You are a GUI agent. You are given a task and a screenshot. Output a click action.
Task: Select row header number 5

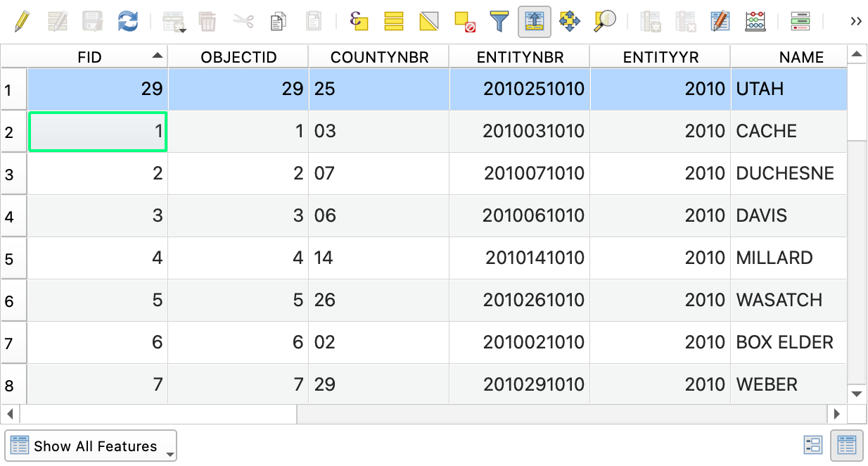(x=13, y=258)
